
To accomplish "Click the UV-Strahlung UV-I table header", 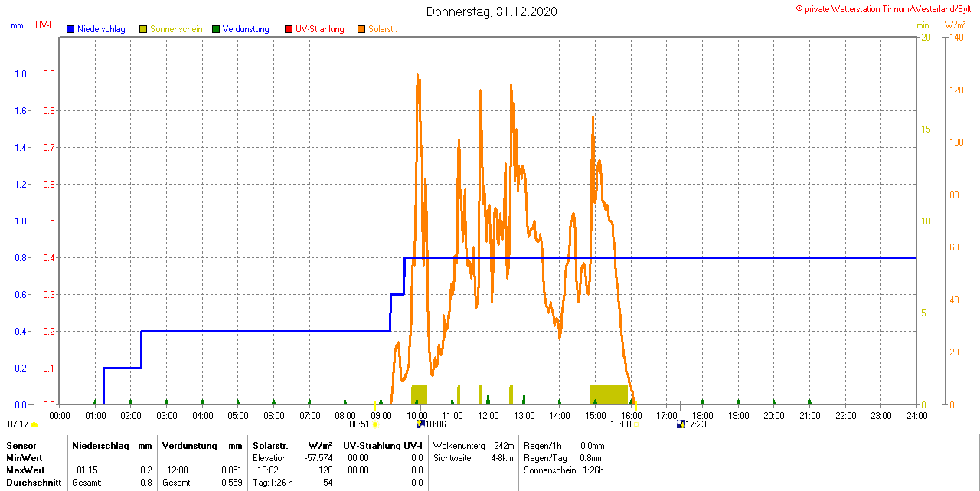I will pos(383,446).
